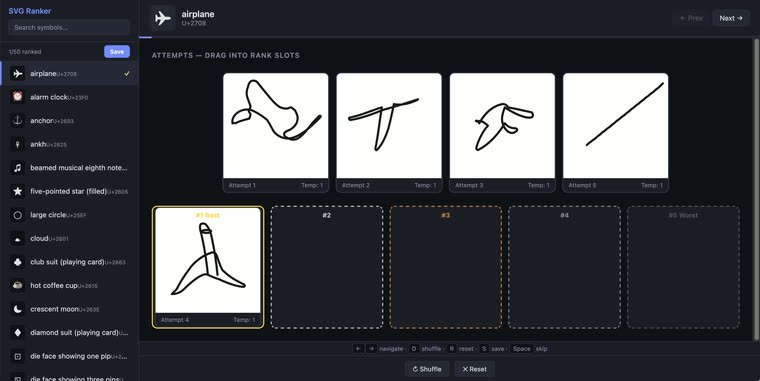Click the crescent moon icon
Screen dimensions: 760x381
(x=17, y=309)
